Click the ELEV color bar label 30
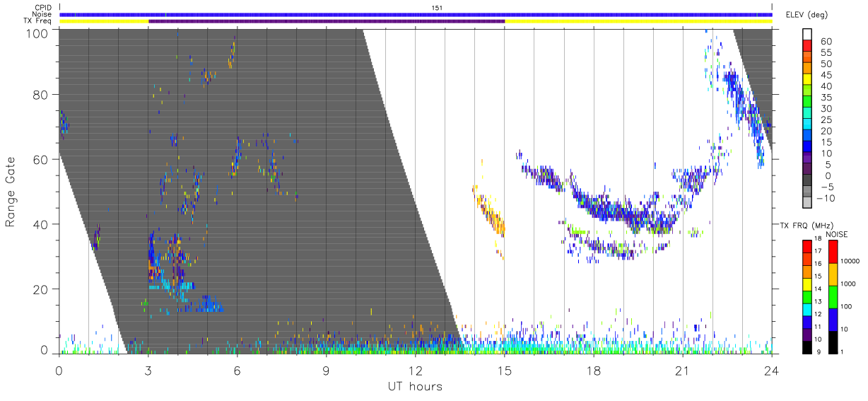The image size is (868, 401). (x=826, y=109)
